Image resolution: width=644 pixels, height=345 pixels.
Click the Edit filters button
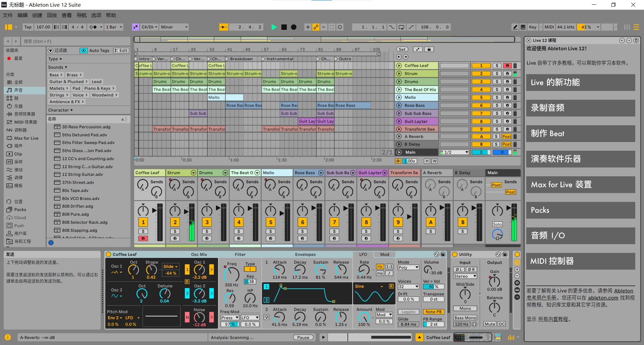tap(121, 51)
